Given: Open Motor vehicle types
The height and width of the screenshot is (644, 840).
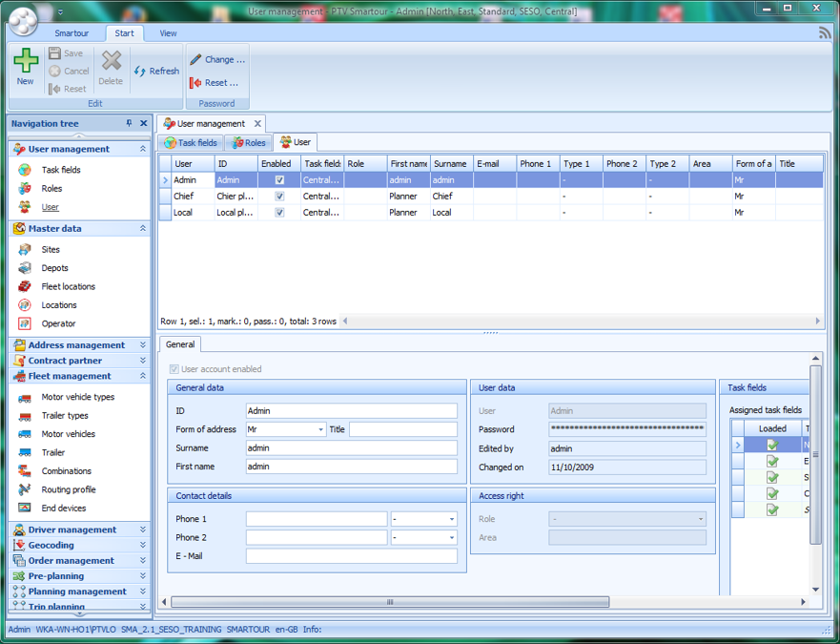Looking at the screenshot, I should tap(77, 397).
